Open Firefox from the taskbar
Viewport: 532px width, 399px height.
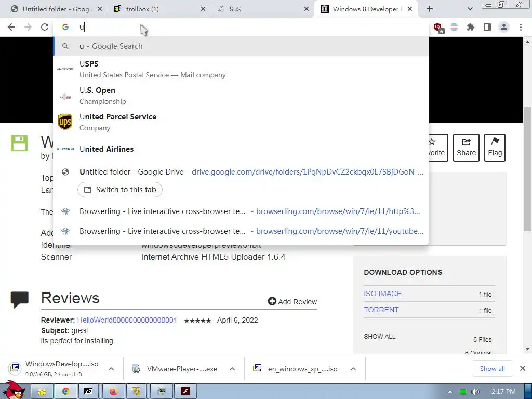[x=113, y=391]
